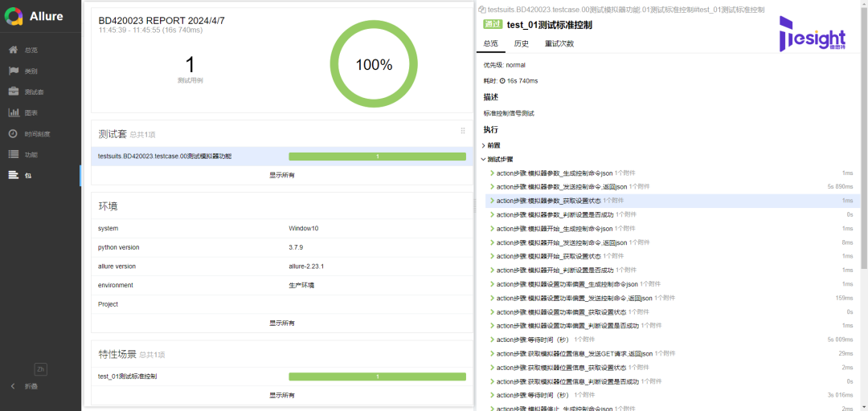
Task: Open suite testsuits.BD420023.testcase.00测试模拟器功能
Action: click(282, 157)
